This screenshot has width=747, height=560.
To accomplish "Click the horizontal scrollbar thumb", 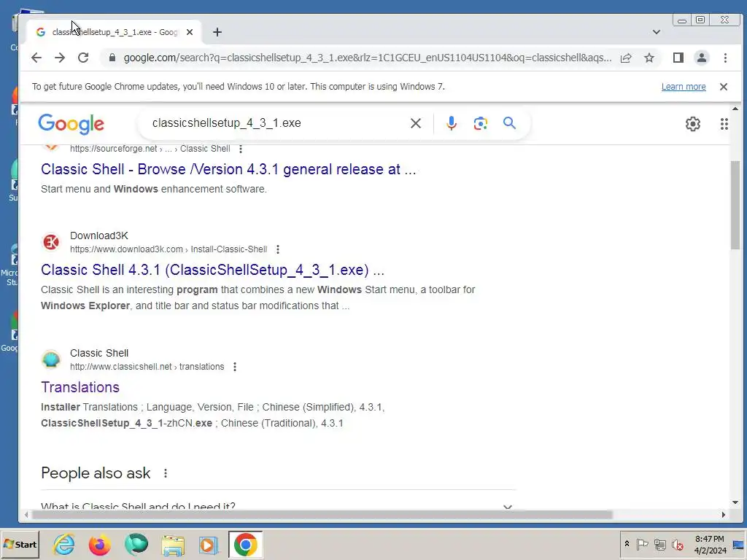I will [322, 515].
